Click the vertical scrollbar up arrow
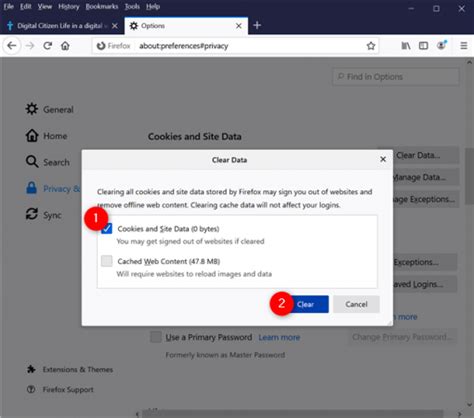Image resolution: width=474 pixels, height=418 pixels. point(469,63)
